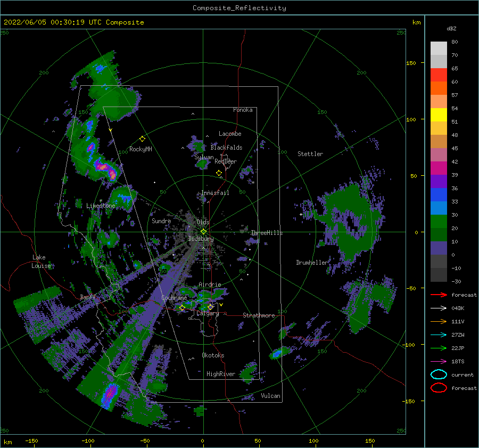Click the blue 33 dBZ color swatch
The height and width of the screenshot is (448, 479).
click(439, 194)
